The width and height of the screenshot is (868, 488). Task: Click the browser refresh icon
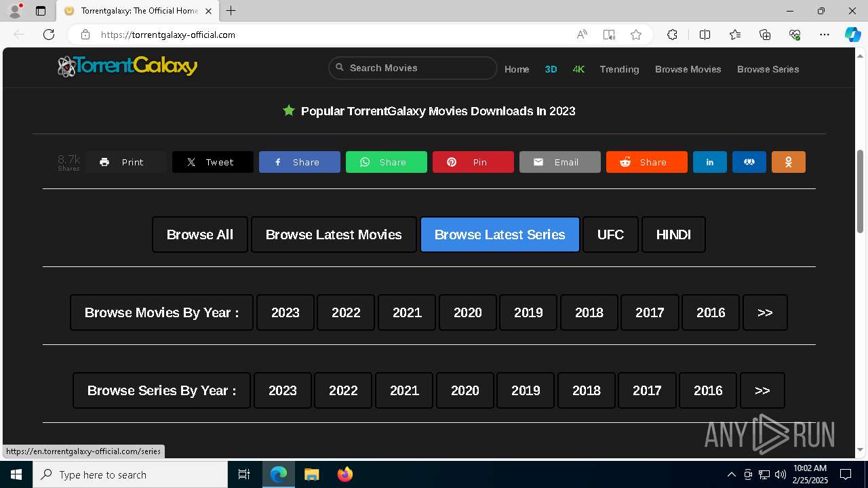pos(49,35)
